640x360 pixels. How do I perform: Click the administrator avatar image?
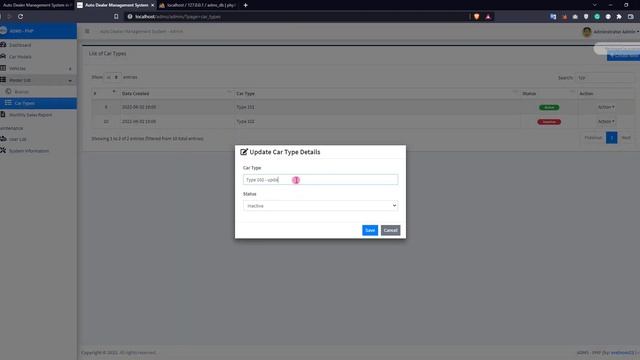587,32
